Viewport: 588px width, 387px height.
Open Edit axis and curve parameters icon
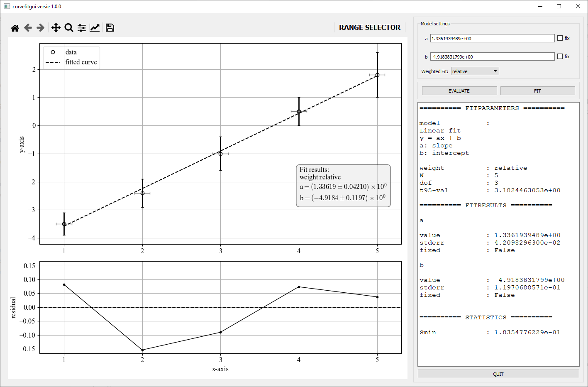95,28
